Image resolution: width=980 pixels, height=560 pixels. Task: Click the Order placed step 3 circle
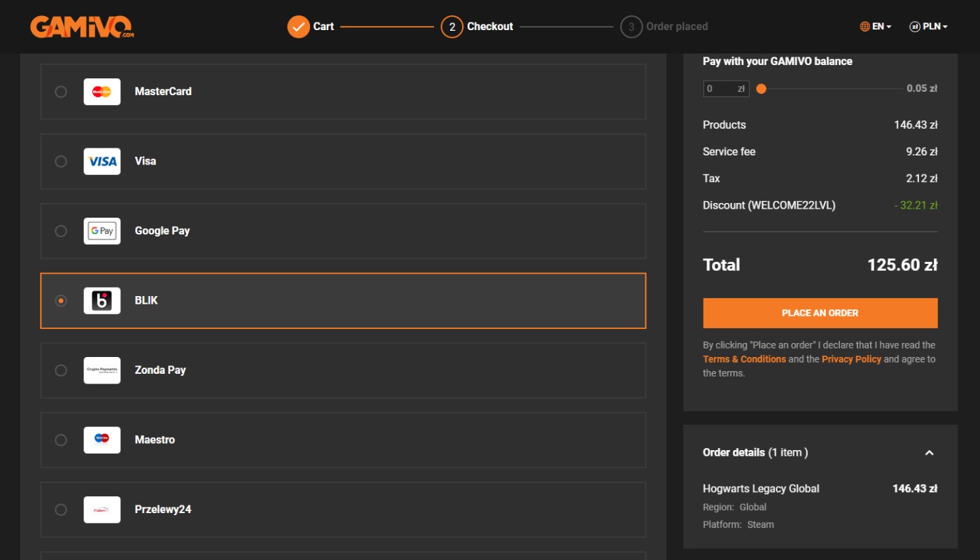click(x=631, y=27)
